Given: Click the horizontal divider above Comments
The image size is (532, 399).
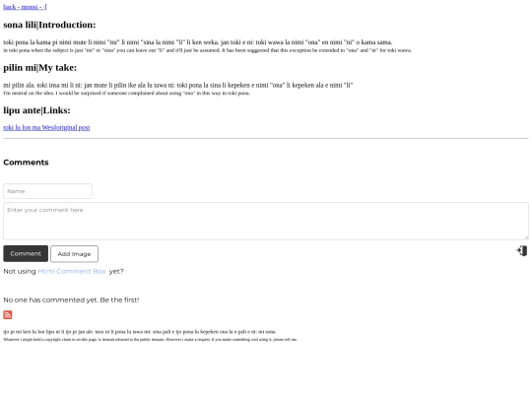Looking at the screenshot, I should point(266,139).
